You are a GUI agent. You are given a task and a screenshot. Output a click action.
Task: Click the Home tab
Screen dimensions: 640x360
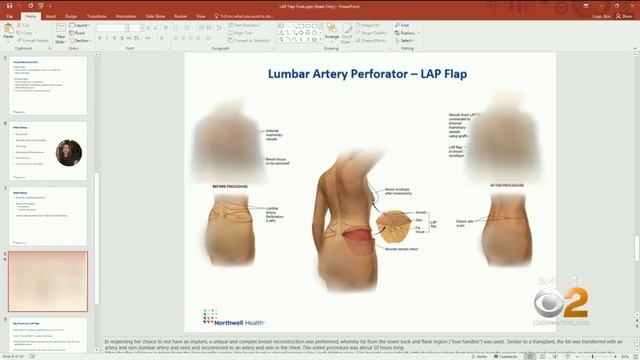click(x=31, y=16)
